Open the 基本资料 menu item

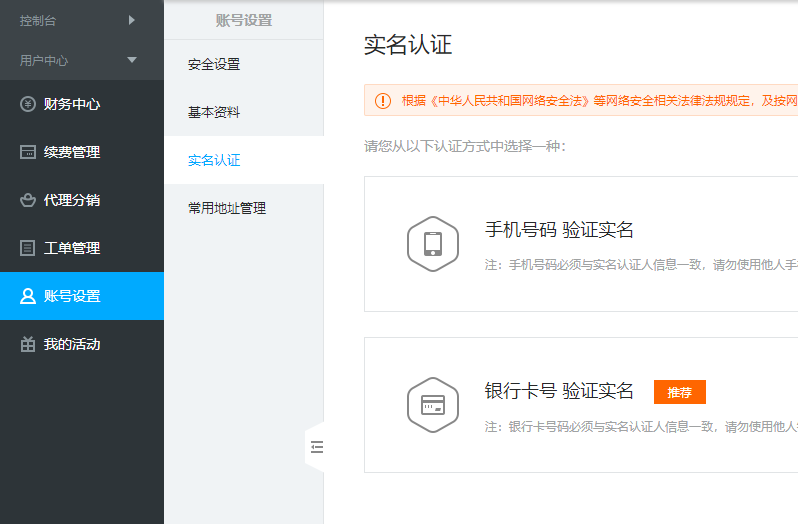tap(214, 112)
